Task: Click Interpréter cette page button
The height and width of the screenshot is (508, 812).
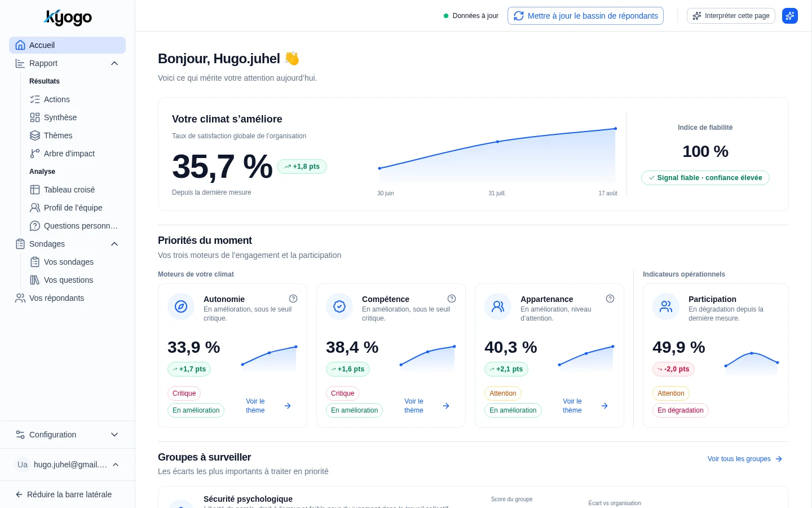Action: (x=731, y=16)
